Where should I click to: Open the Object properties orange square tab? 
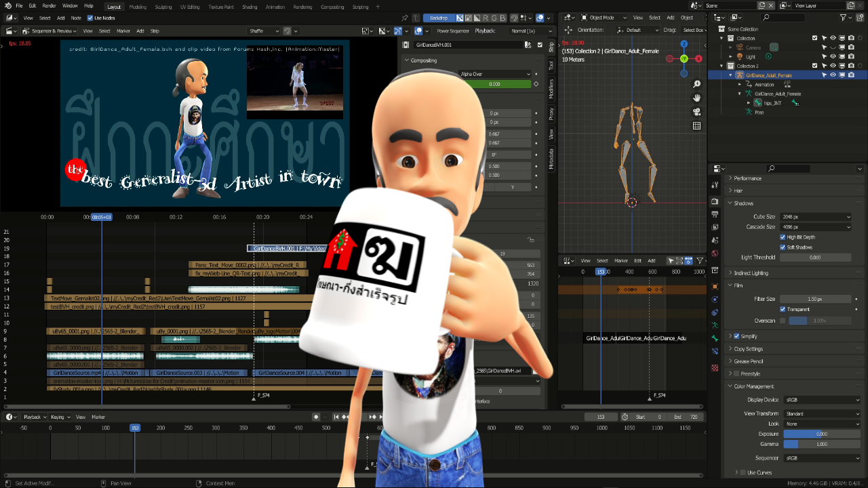pos(715,286)
